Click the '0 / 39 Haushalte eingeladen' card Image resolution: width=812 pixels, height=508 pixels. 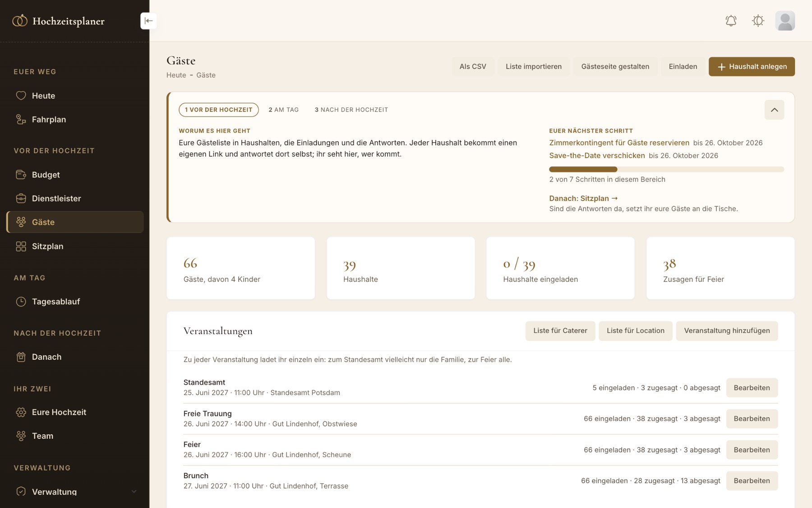click(560, 268)
